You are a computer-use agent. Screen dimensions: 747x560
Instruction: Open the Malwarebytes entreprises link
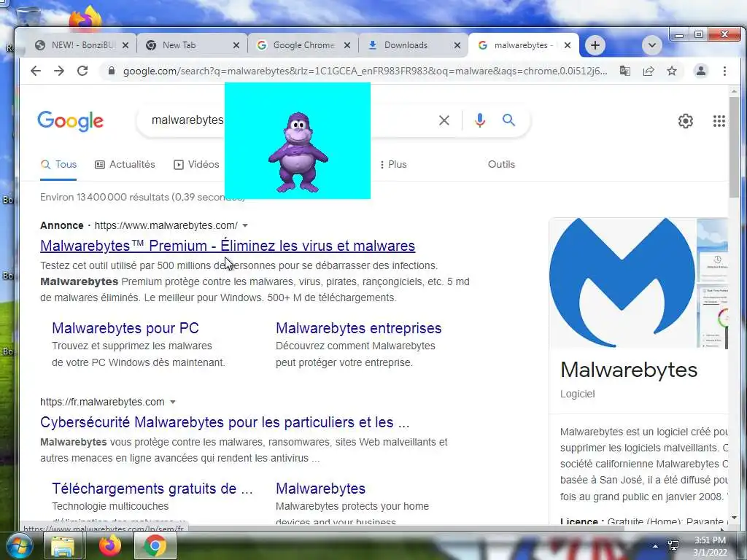(x=359, y=328)
